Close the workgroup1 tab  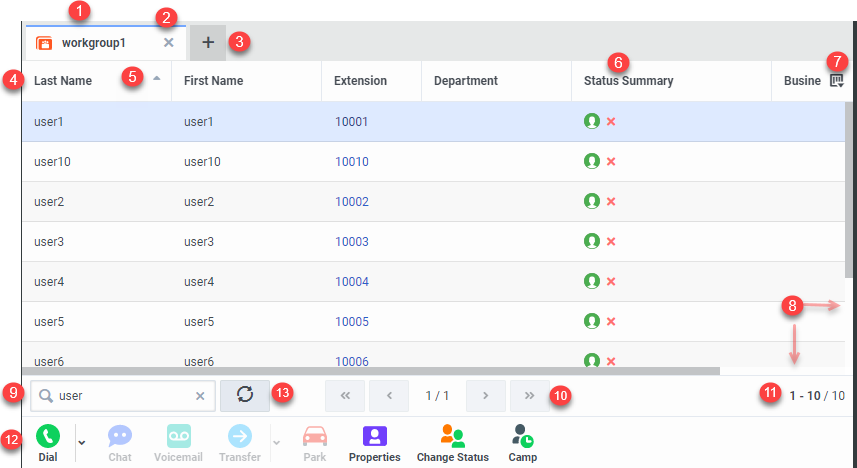click(x=168, y=43)
